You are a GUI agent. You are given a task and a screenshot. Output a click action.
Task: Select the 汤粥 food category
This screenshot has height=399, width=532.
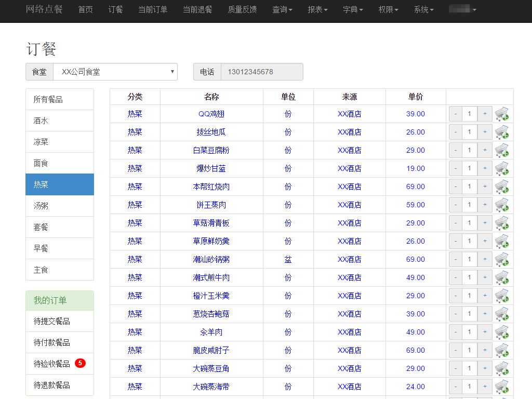[59, 206]
